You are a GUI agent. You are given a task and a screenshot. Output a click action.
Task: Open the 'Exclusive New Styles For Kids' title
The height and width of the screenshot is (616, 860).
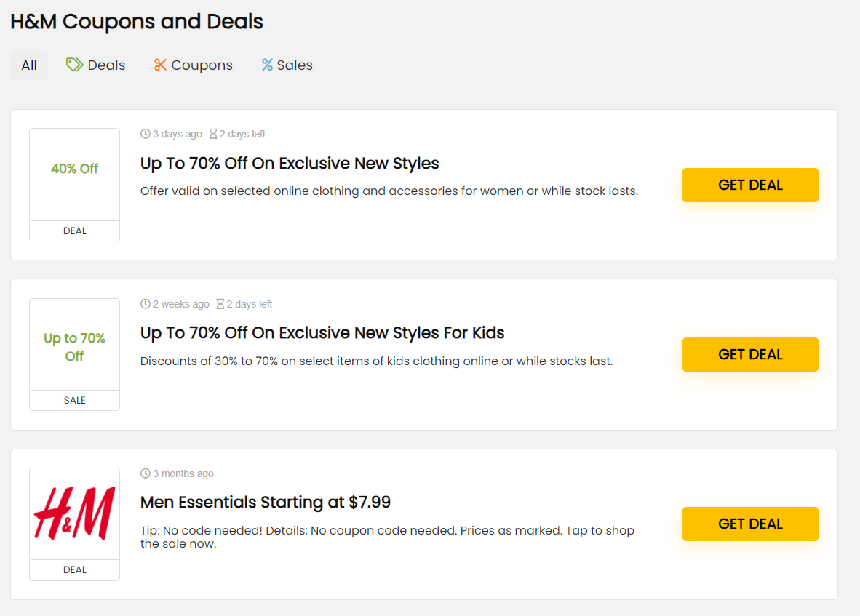(x=322, y=333)
